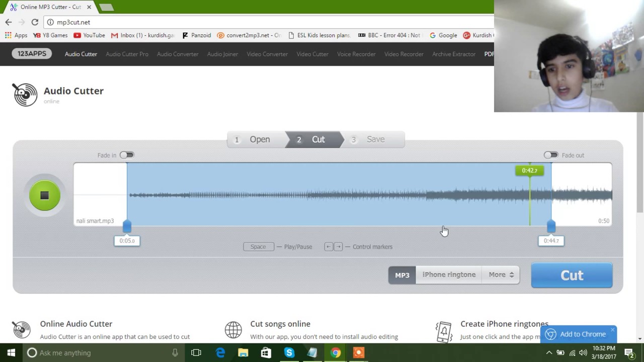Stop playback with the green stop button

pyautogui.click(x=45, y=196)
